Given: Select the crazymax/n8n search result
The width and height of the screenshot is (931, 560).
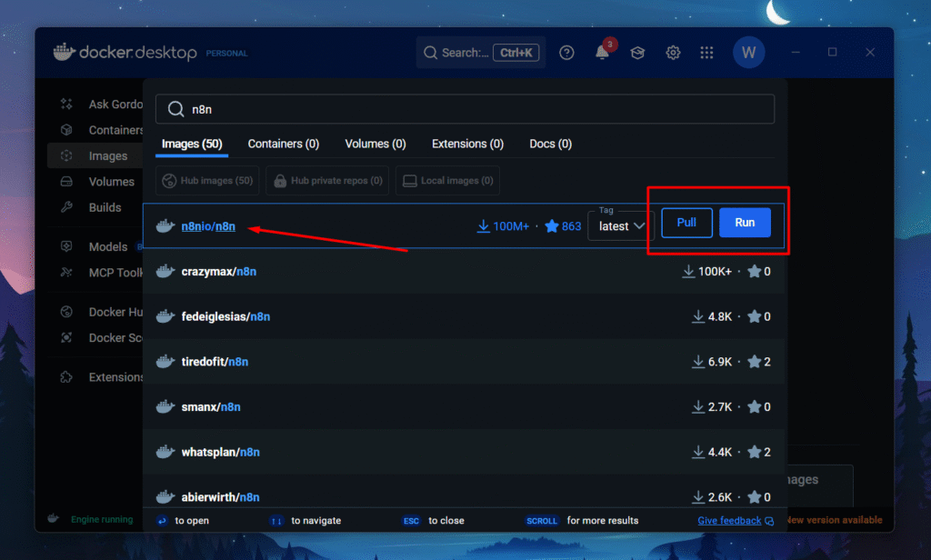Looking at the screenshot, I should tap(211, 271).
